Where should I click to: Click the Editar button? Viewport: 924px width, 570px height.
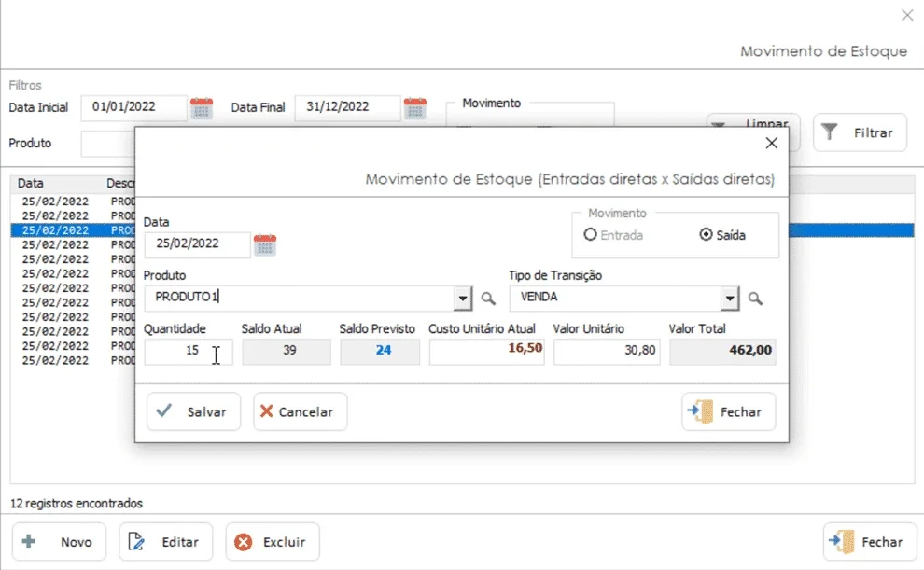coord(165,542)
